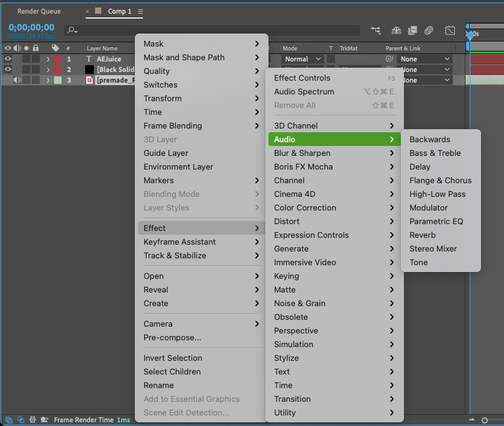Click the shy layers hide icon
This screenshot has width=504, height=426.
[x=396, y=30]
